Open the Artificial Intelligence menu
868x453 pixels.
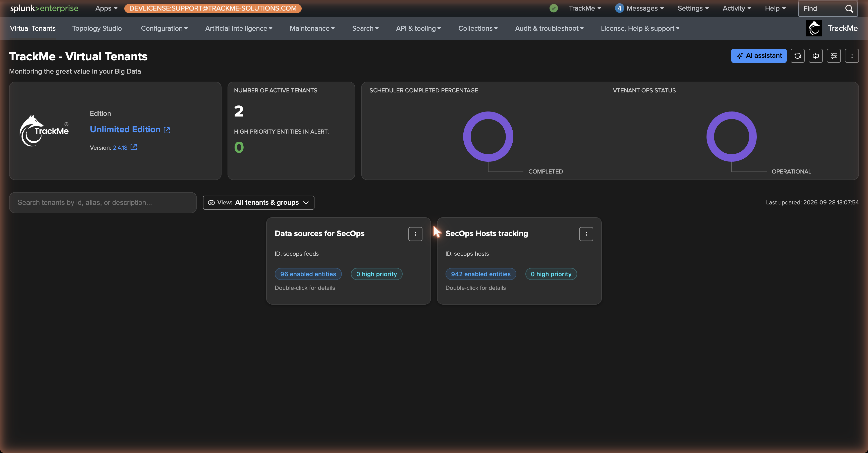[x=239, y=28]
